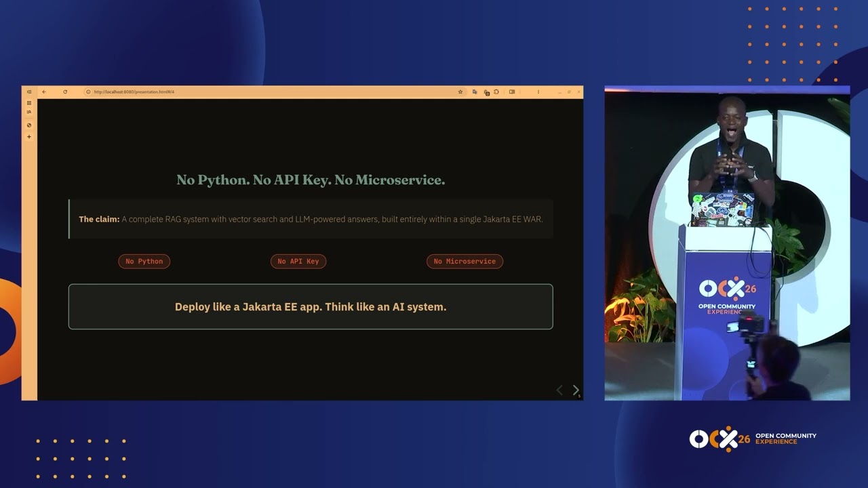
Task: Reload the presentation page
Action: [x=65, y=91]
